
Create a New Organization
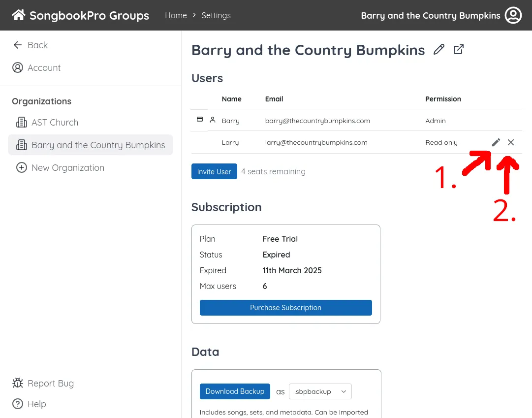[68, 167]
